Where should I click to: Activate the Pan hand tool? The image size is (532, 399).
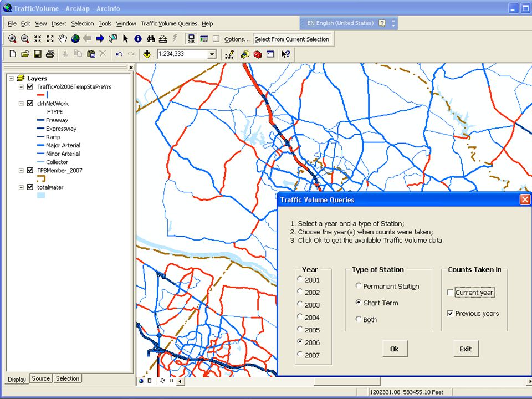click(63, 39)
